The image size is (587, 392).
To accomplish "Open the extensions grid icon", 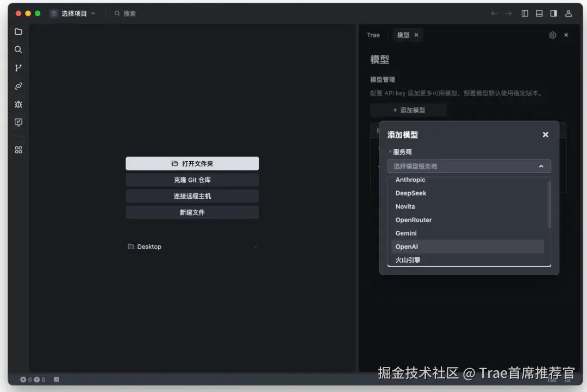I will 18,150.
